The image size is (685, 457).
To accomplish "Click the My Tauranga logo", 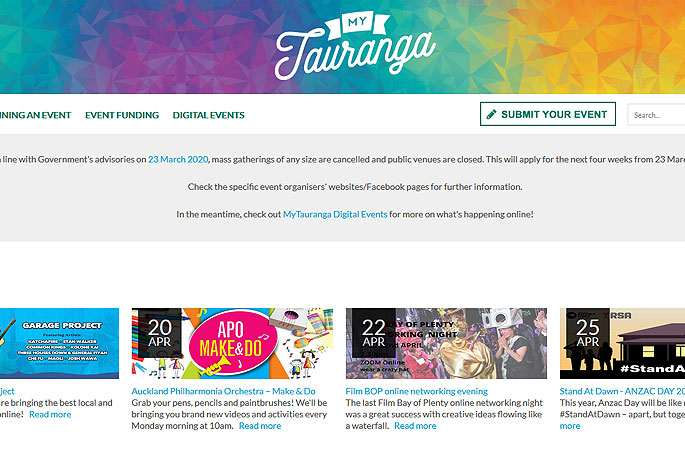I will pyautogui.click(x=355, y=45).
